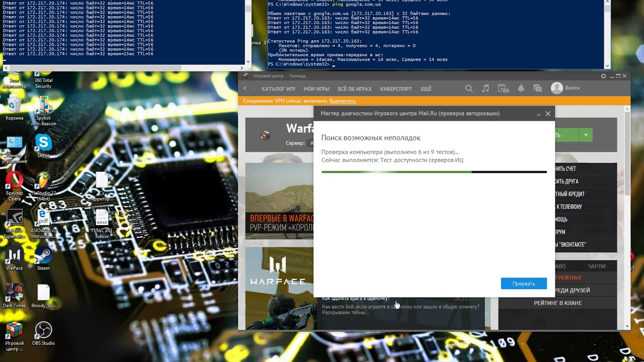The width and height of the screenshot is (644, 362).
Task: Open Spybot Anti-Beacon desktop shortcut
Action: tap(43, 111)
